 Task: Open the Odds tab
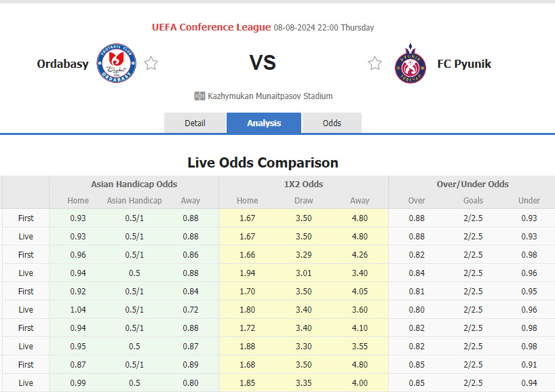[332, 123]
